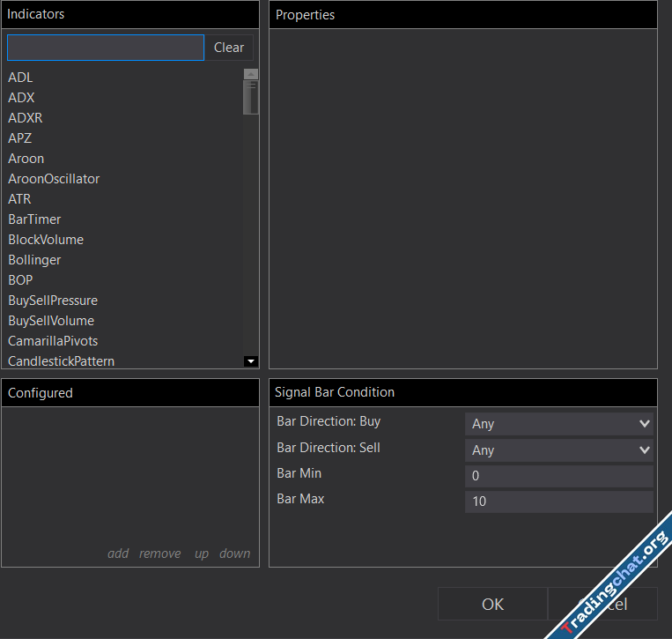
Task: Select the Bollinger indicator
Action: tap(34, 260)
